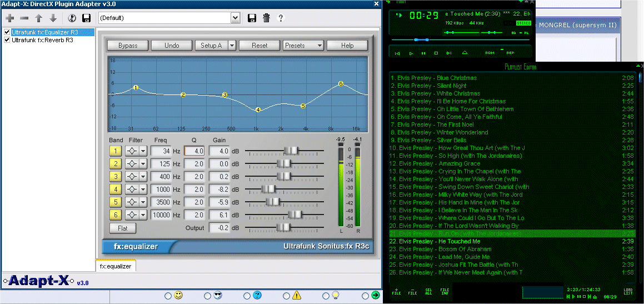Click the light bulb icon at bottom
This screenshot has height=304, width=644.
point(336,295)
